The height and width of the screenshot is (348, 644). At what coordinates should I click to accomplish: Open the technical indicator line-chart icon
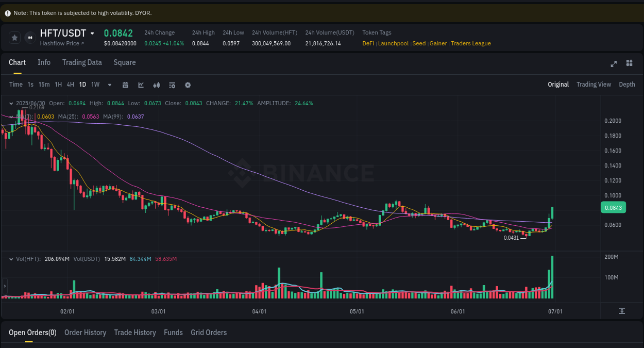point(141,85)
